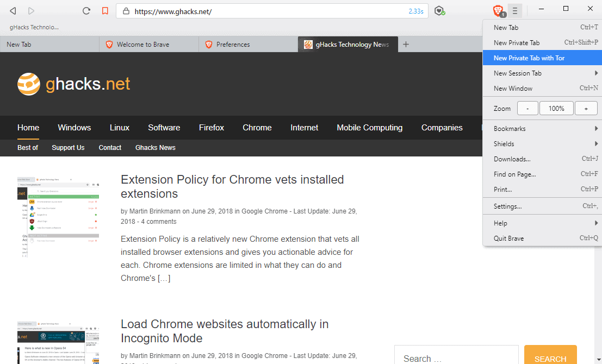Open a new tab with the plus icon
The image size is (602, 364).
(406, 44)
